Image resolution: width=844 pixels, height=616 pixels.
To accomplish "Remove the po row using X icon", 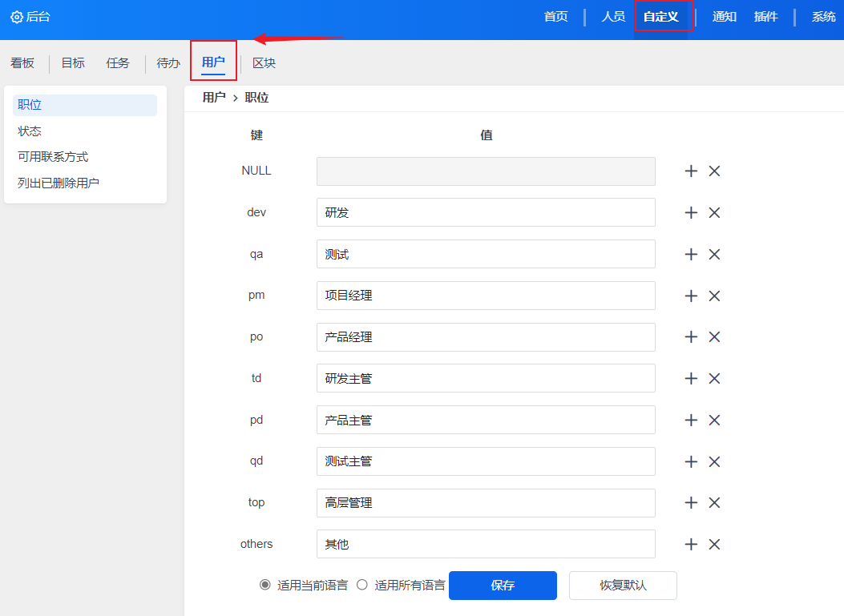I will [714, 337].
